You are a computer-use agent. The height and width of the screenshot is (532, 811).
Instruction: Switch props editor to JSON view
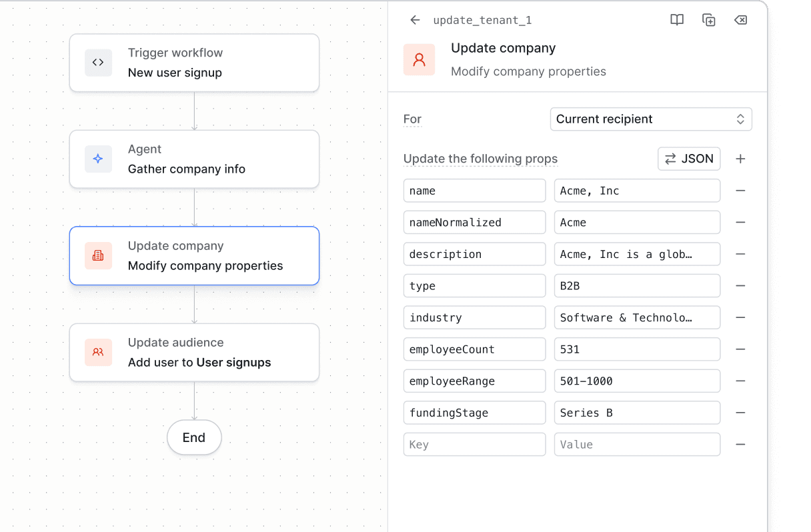point(689,159)
